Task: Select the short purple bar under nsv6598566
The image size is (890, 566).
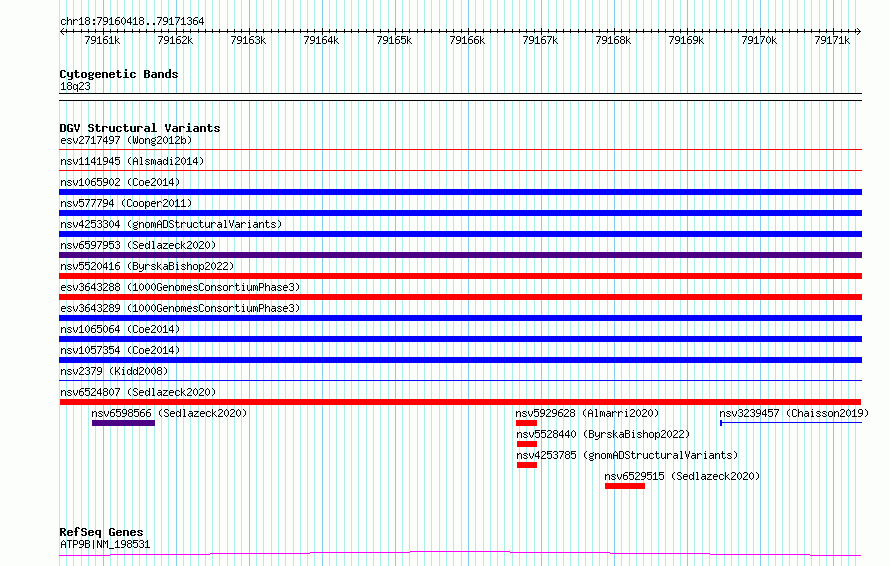Action: tap(123, 423)
